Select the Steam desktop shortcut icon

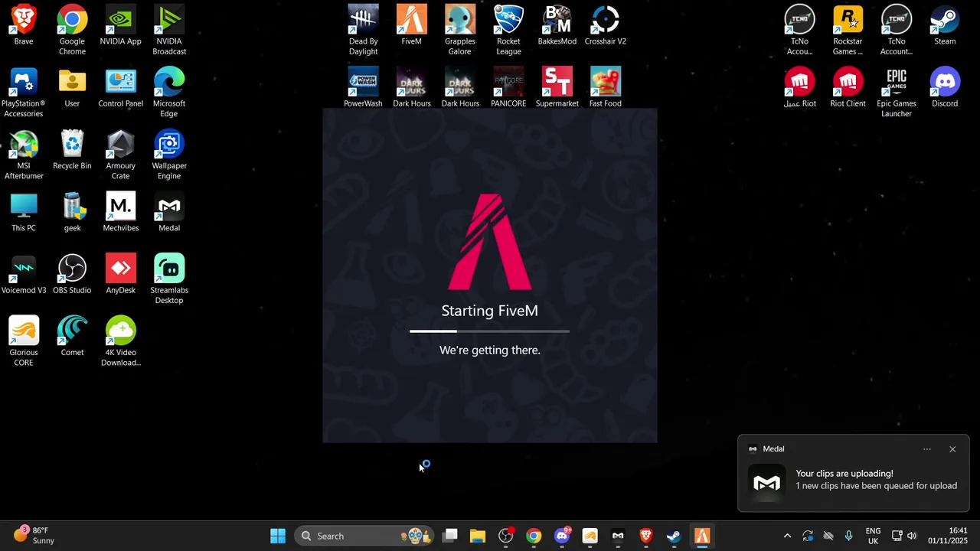point(945,25)
